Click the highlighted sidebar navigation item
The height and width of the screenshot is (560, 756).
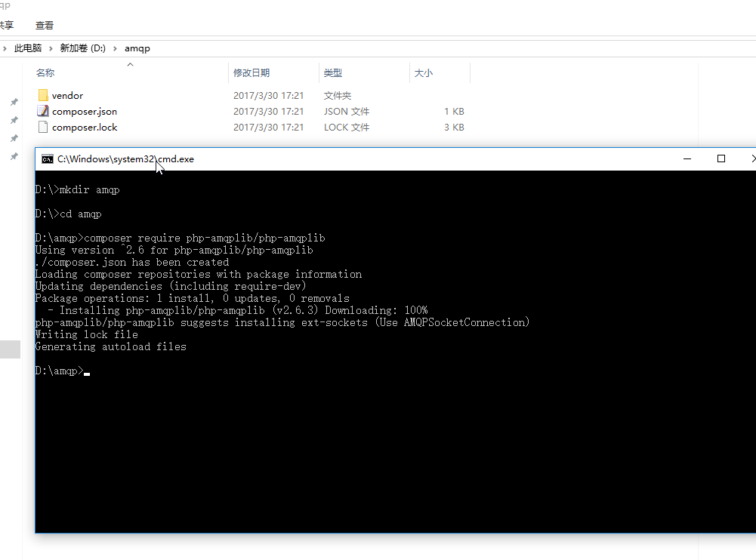[10, 349]
